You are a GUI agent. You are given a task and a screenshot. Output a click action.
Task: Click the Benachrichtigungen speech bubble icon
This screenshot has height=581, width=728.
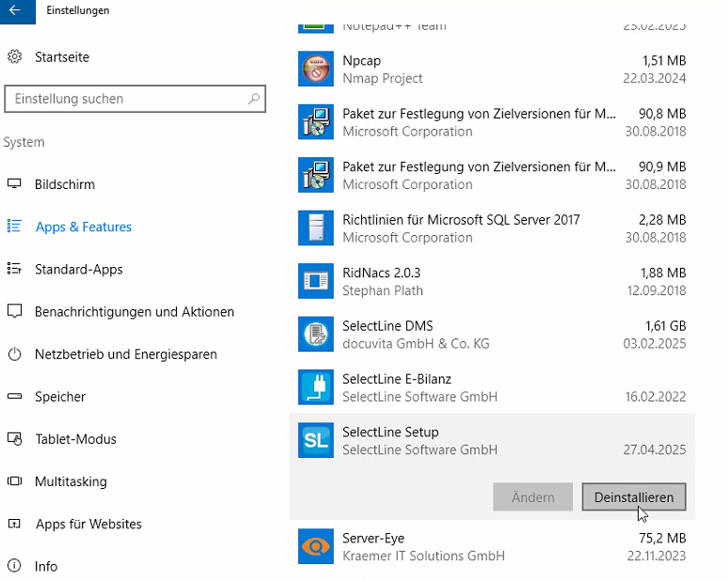click(x=14, y=311)
